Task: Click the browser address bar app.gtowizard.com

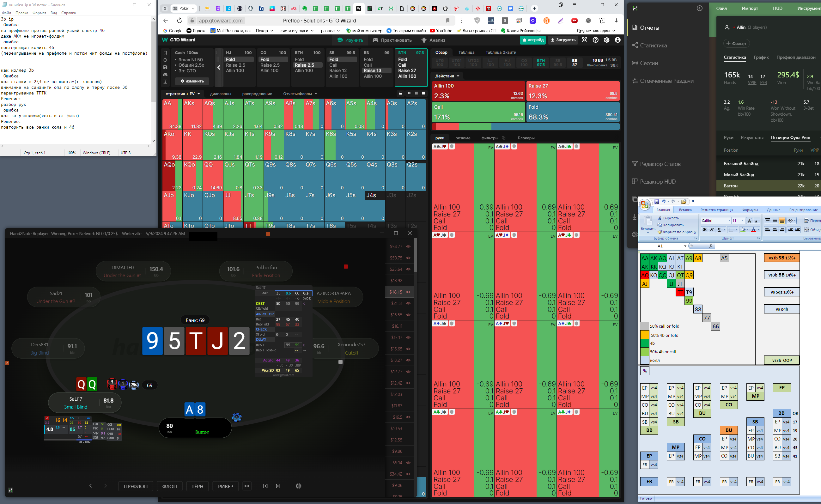Action: tap(221, 21)
